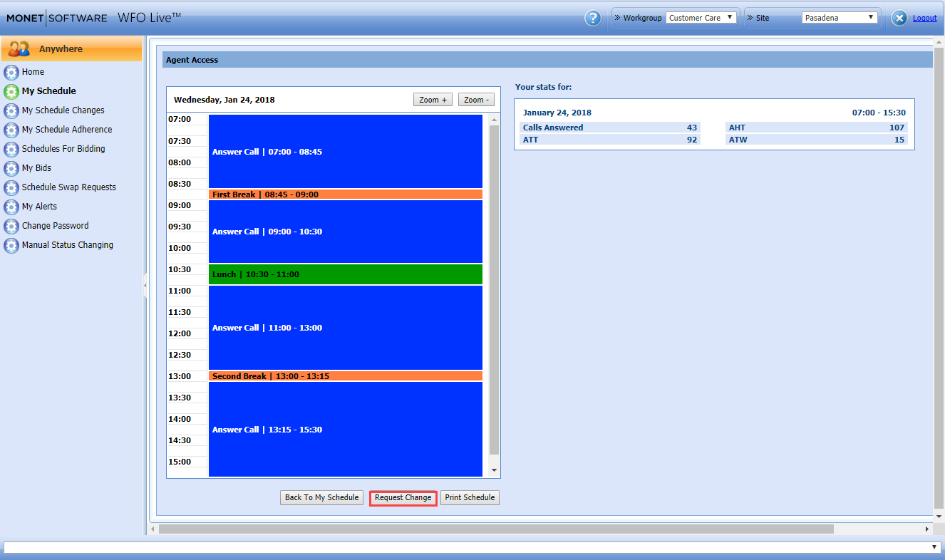This screenshot has width=945, height=560.
Task: Open the Site dropdown showing Pasadena
Action: 840,18
